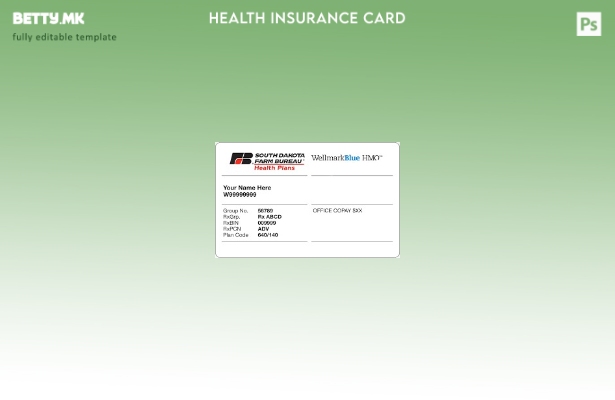The image size is (615, 400).
Task: Click the Office Copay text
Action: point(337,211)
